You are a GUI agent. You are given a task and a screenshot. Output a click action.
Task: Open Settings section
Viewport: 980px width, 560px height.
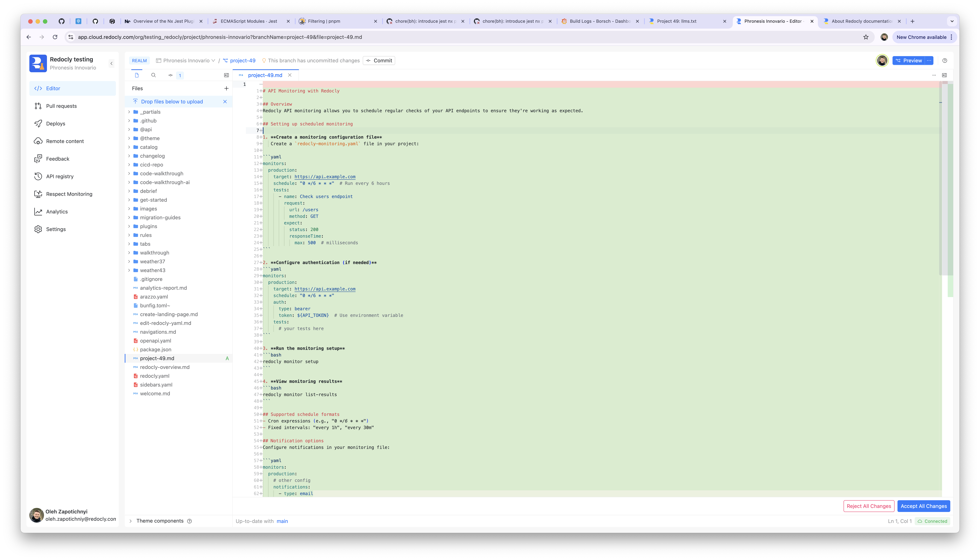pyautogui.click(x=72, y=229)
